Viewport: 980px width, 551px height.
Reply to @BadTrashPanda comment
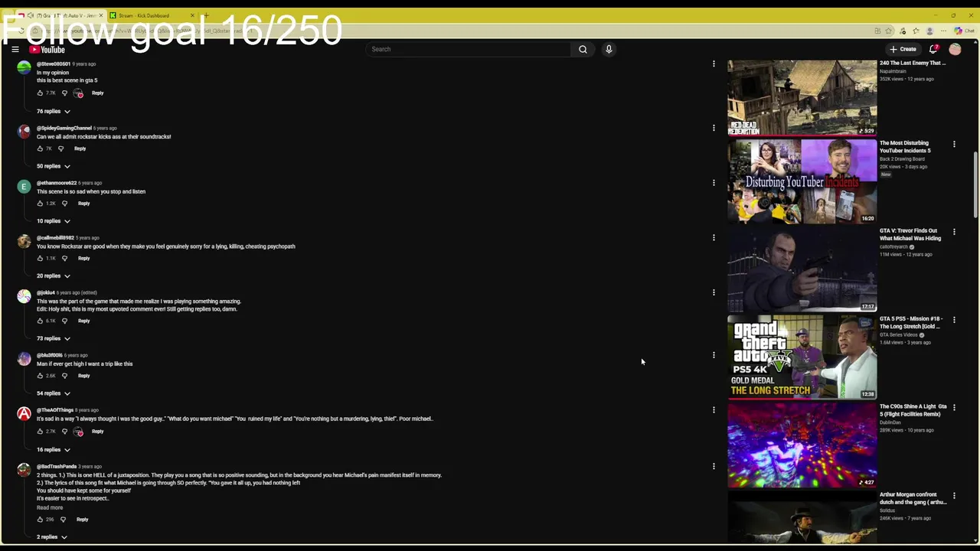pyautogui.click(x=82, y=520)
